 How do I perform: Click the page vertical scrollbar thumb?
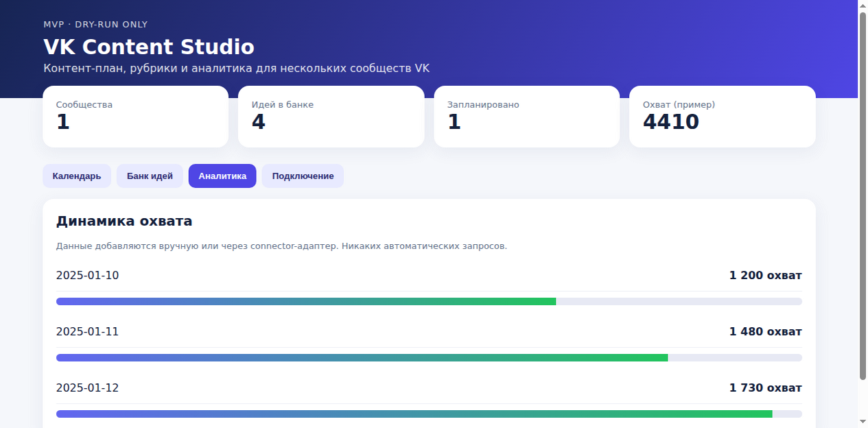863,195
